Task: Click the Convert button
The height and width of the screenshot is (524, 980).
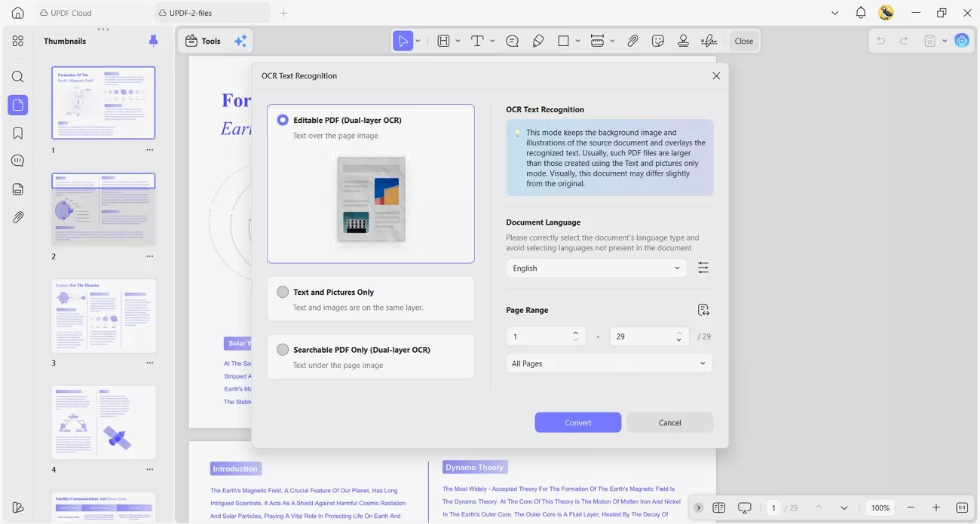Action: pyautogui.click(x=578, y=422)
